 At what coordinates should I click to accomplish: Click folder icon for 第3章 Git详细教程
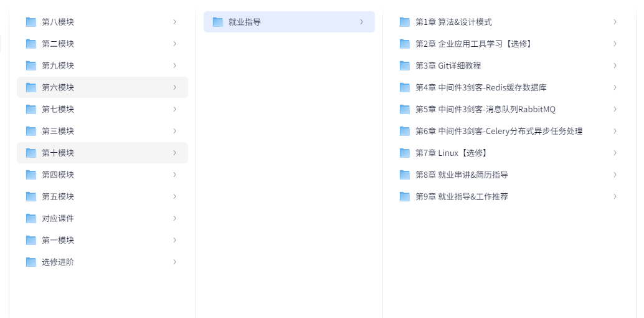point(405,65)
